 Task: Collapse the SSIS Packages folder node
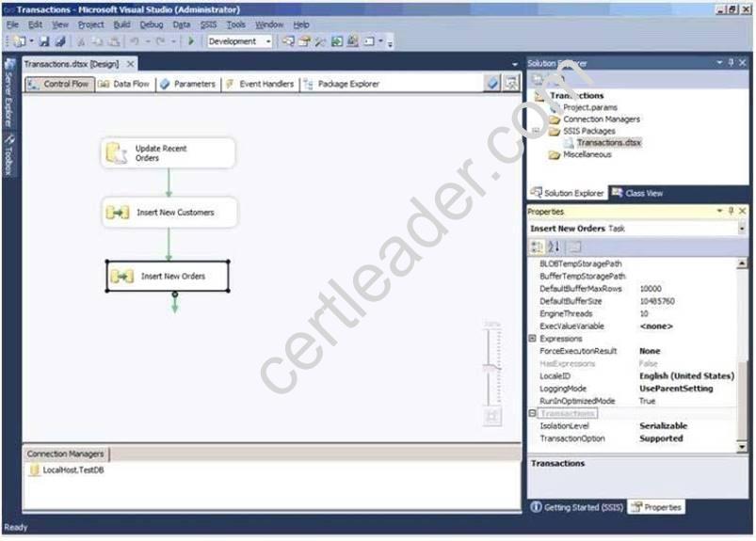coord(536,131)
